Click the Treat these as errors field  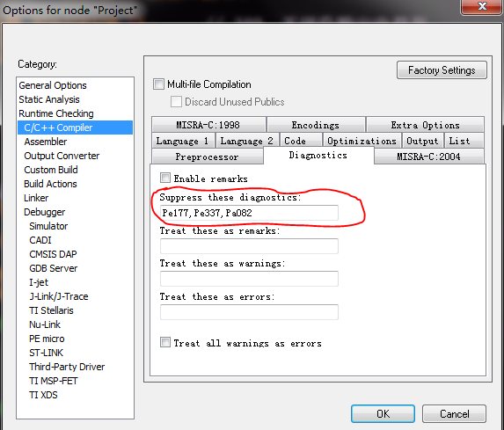[249, 312]
